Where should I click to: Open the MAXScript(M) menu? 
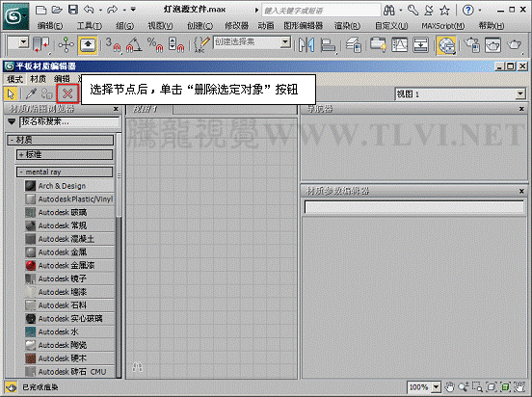(442, 26)
